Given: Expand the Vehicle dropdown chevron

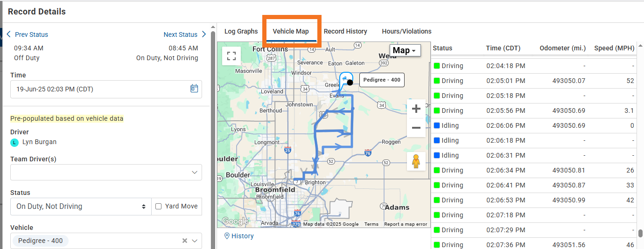Looking at the screenshot, I should coord(195,241).
